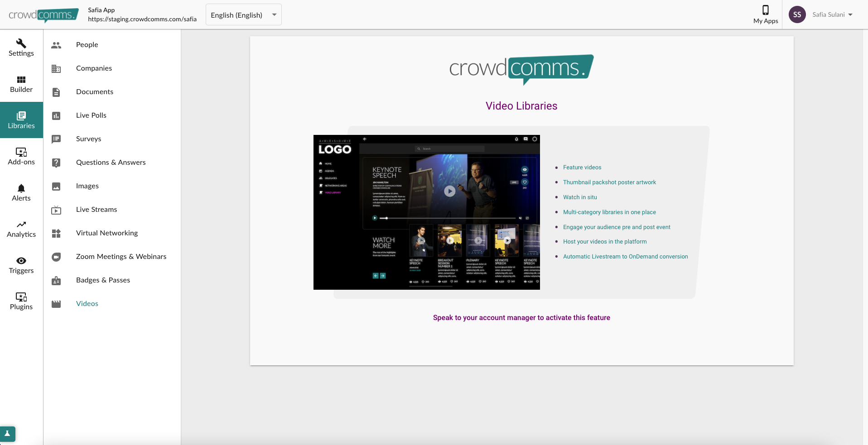Click the Zoom Meetings camera icon

pos(56,257)
